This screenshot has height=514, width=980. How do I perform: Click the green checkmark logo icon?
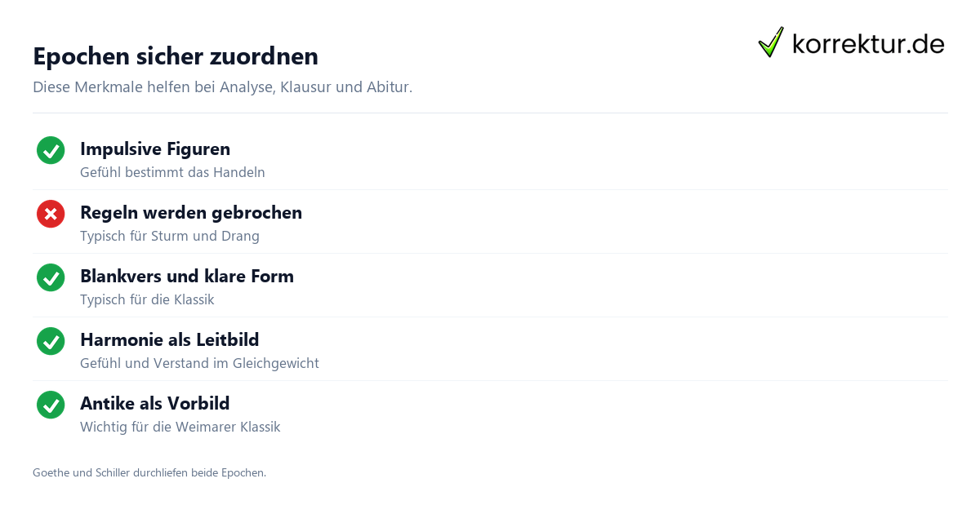point(771,42)
